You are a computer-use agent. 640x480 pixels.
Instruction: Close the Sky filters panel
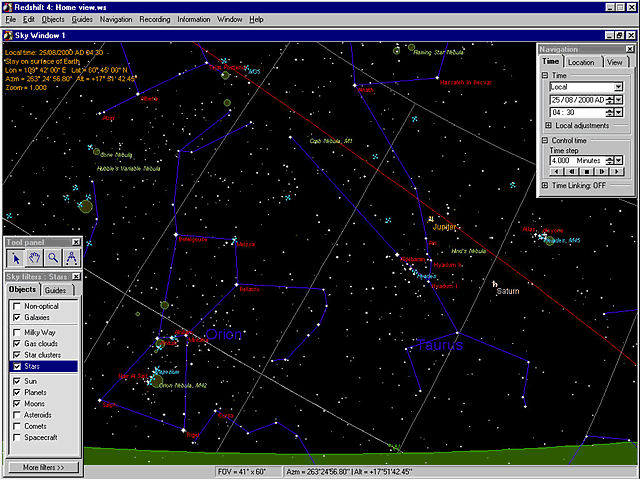click(76, 276)
